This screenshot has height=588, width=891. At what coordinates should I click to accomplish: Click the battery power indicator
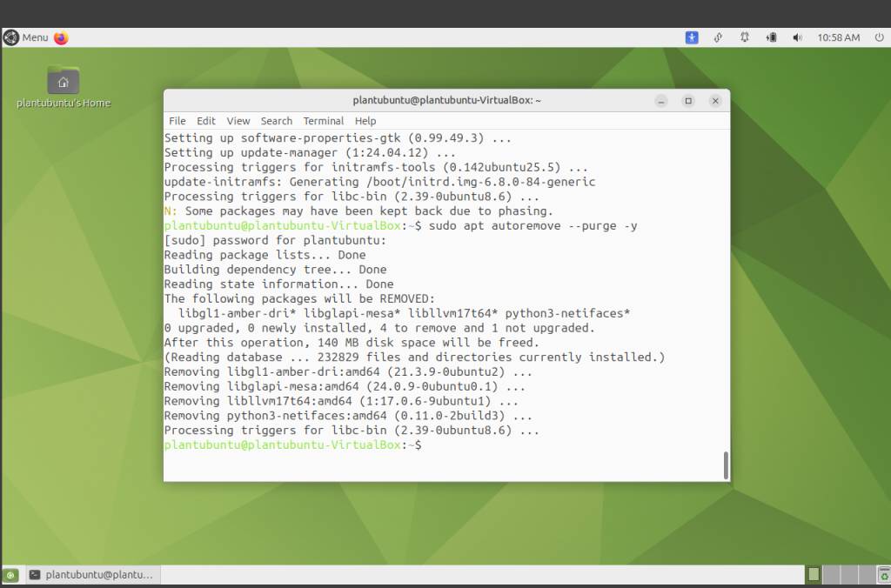[771, 37]
